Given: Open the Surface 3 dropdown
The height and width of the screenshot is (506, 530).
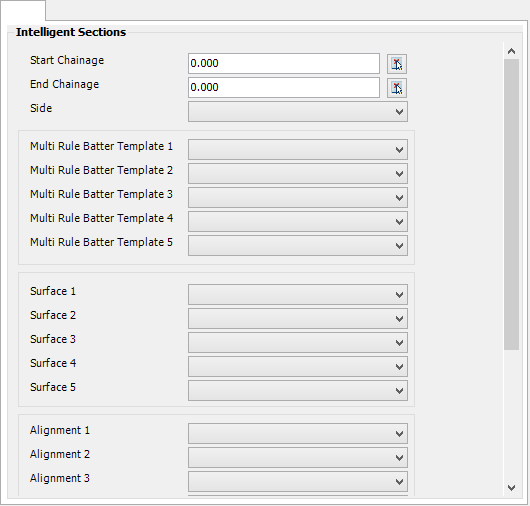Looking at the screenshot, I should 298,342.
